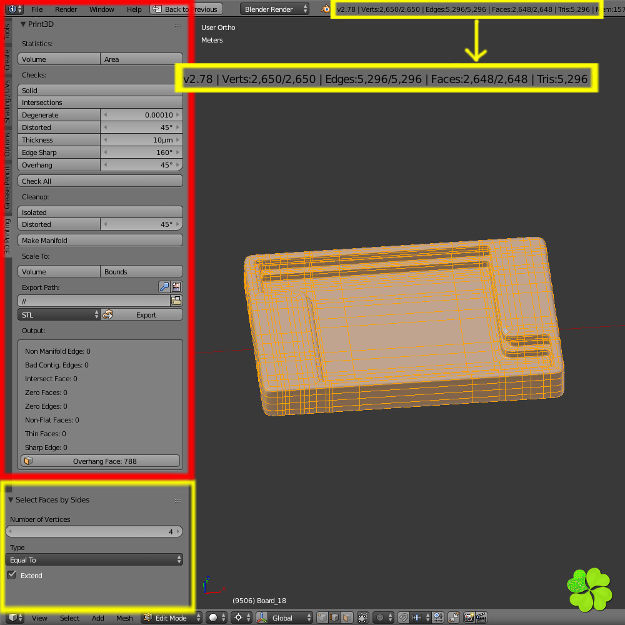Toggle snap during transform magnet icon
The image size is (625, 625).
pyautogui.click(x=403, y=617)
